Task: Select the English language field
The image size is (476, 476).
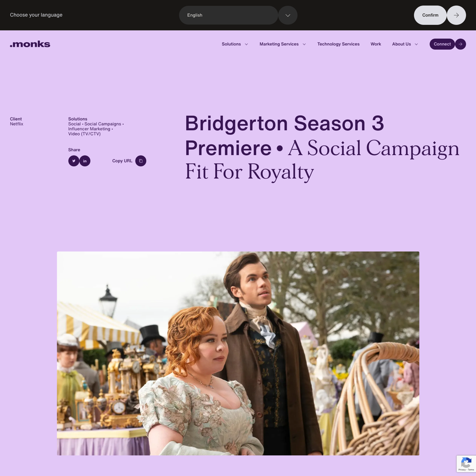Action: click(228, 15)
